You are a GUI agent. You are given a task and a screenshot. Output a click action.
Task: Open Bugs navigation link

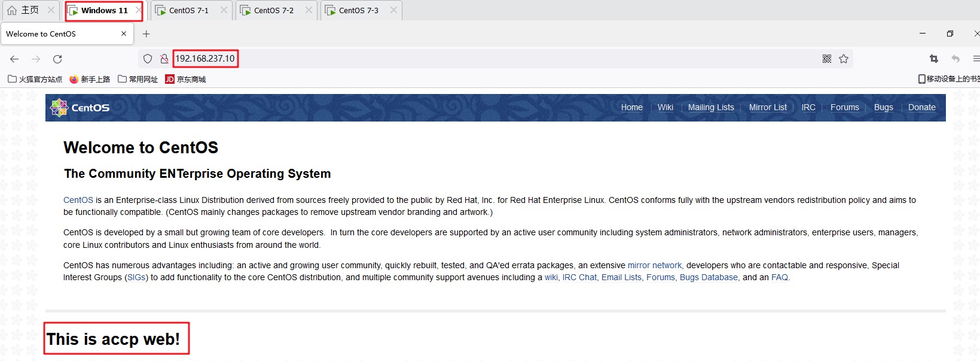883,107
